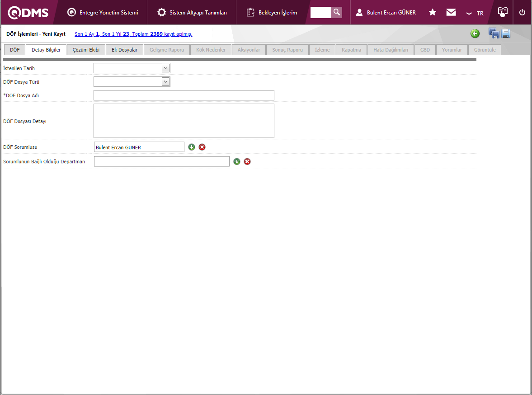Screen dimensions: 532x395
Task: Select DÖF Sorumlusu with green arrow
Action: click(x=192, y=147)
